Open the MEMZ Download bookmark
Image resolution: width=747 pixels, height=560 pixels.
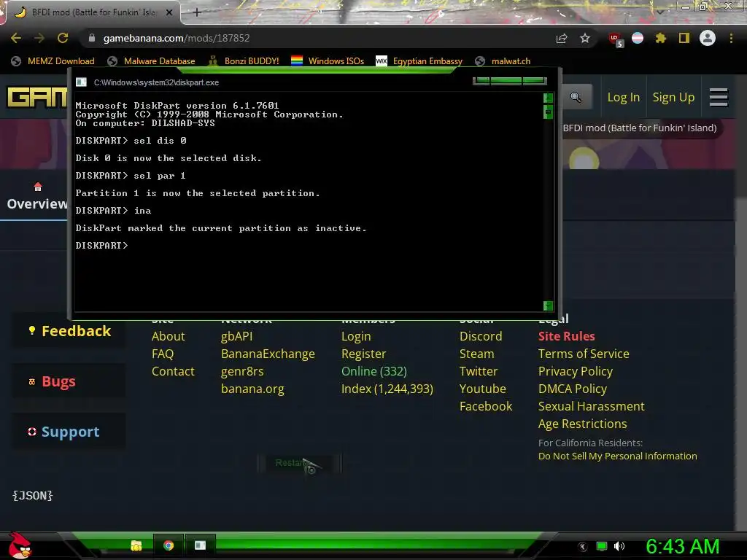pos(53,61)
